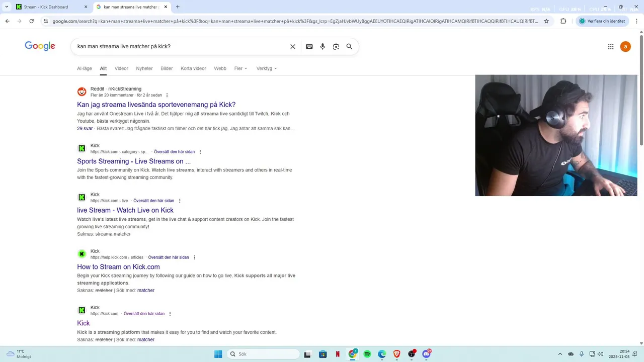Open the '29 svar' Reddit answers link
Image resolution: width=644 pixels, height=362 pixels.
click(85, 128)
